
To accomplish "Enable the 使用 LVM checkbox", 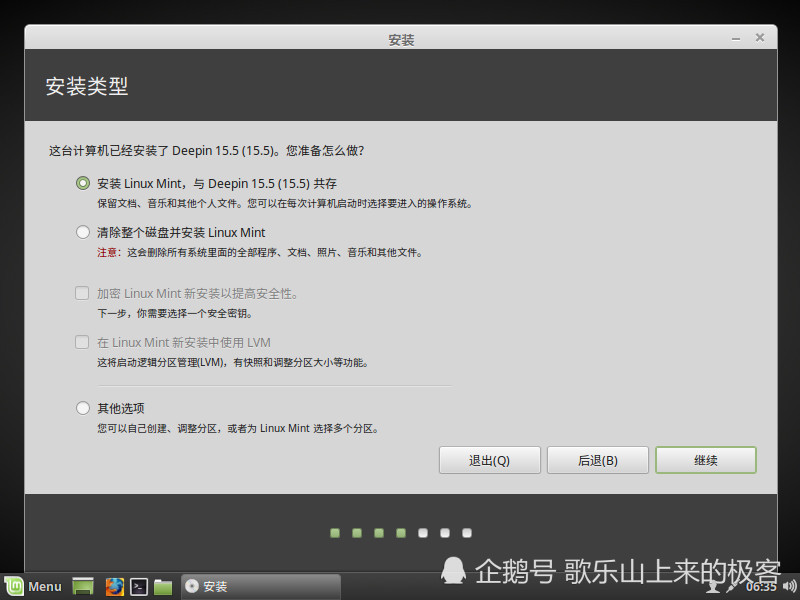I will pyautogui.click(x=82, y=342).
